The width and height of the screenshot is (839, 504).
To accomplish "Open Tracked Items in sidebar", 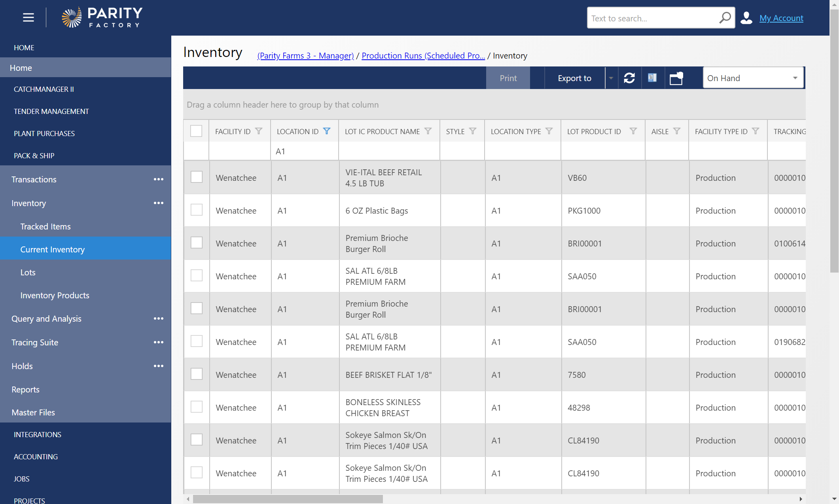I will 45,226.
